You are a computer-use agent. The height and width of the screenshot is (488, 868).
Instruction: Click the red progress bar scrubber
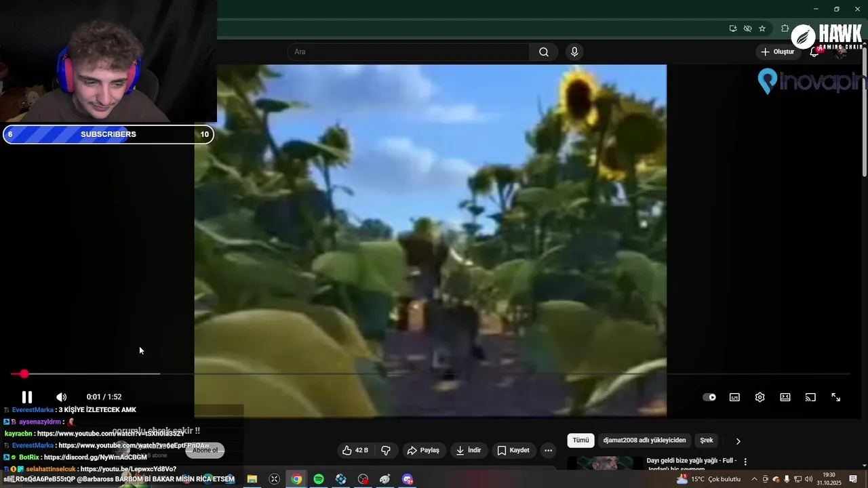click(24, 374)
